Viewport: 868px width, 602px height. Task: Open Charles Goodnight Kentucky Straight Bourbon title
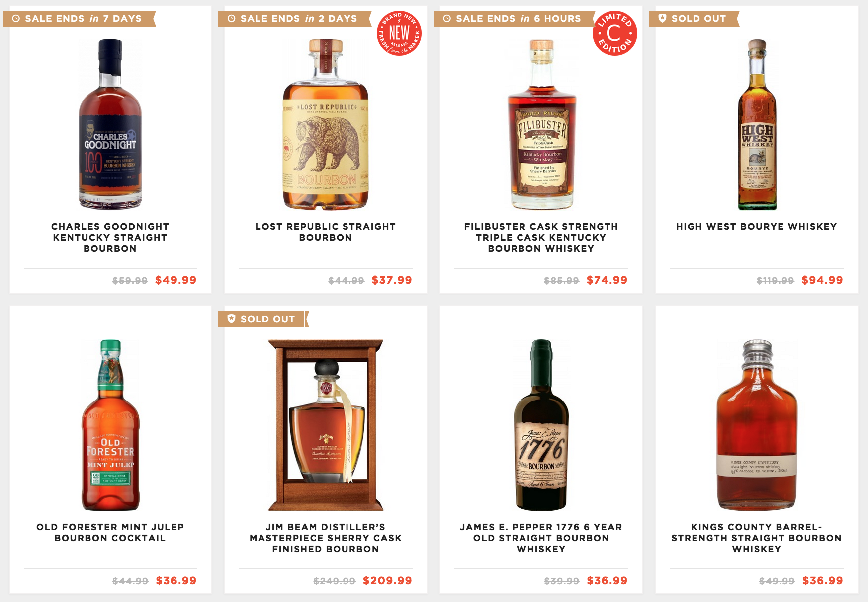(x=110, y=238)
